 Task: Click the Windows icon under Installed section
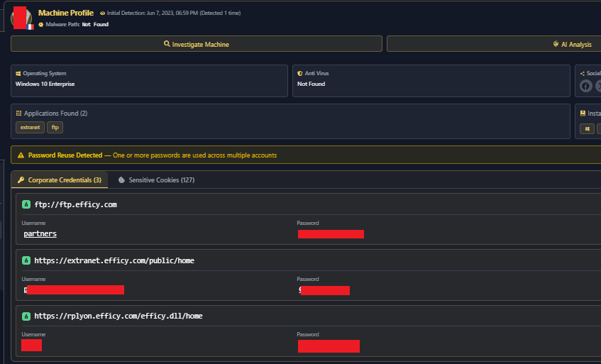coord(587,128)
